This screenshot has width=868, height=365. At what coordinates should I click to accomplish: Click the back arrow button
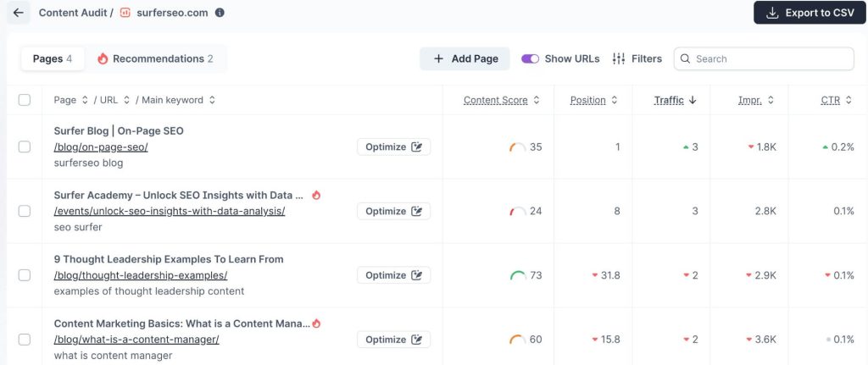[19, 13]
